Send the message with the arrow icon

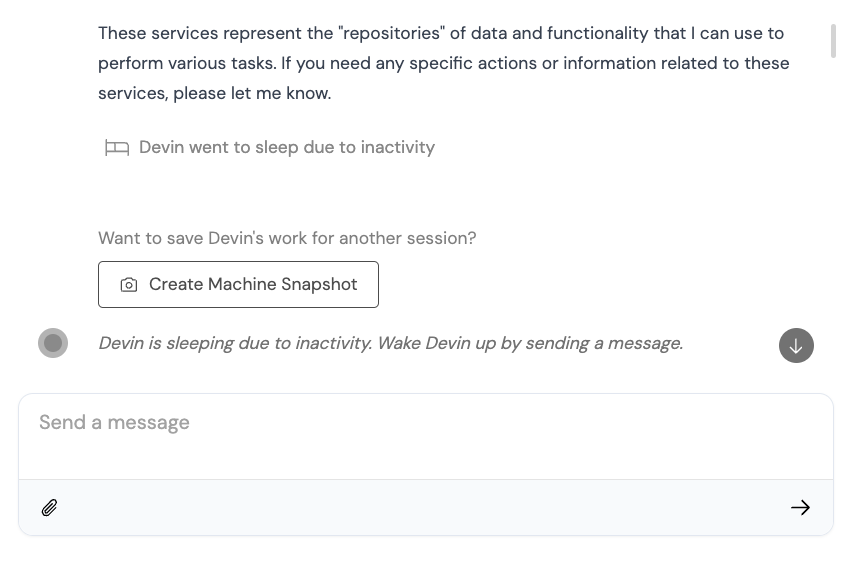click(x=800, y=508)
